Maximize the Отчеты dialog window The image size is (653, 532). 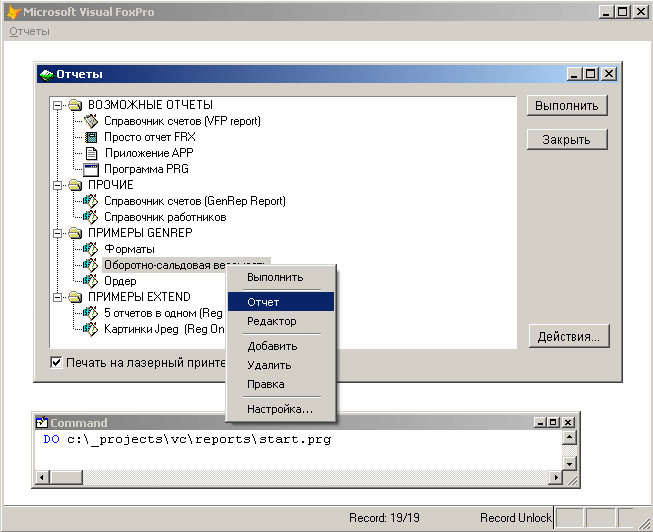click(591, 74)
